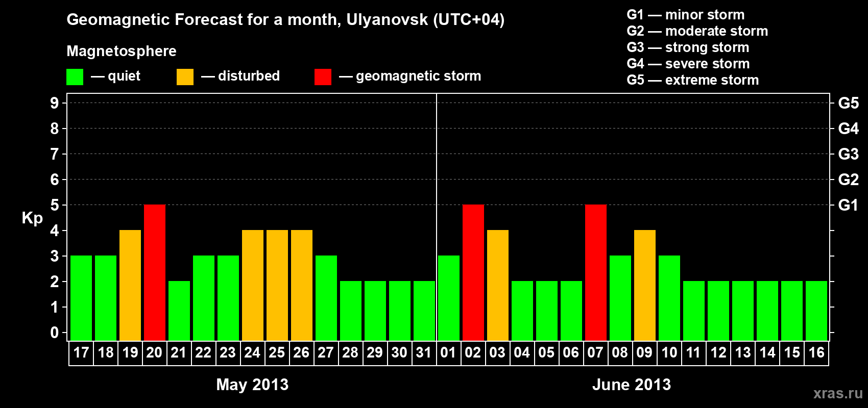Click the Kp axis value 9
This screenshot has width=868, height=408.
pos(55,103)
